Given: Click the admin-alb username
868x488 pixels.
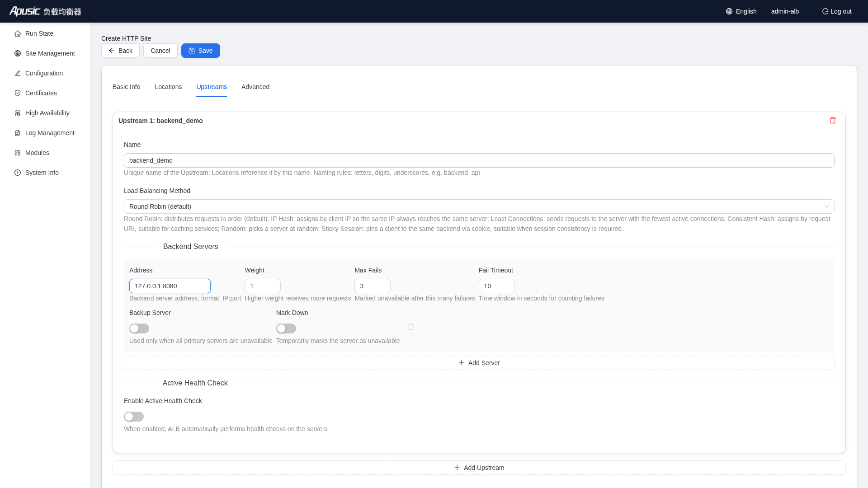Looking at the screenshot, I should tap(785, 11).
